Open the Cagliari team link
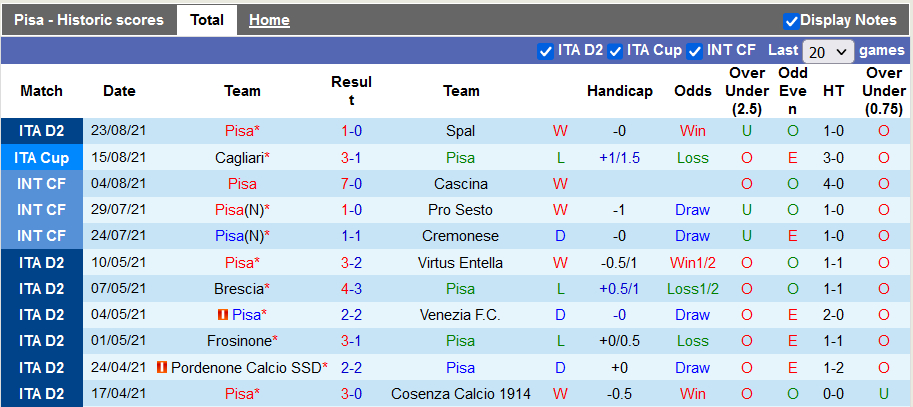 point(238,157)
